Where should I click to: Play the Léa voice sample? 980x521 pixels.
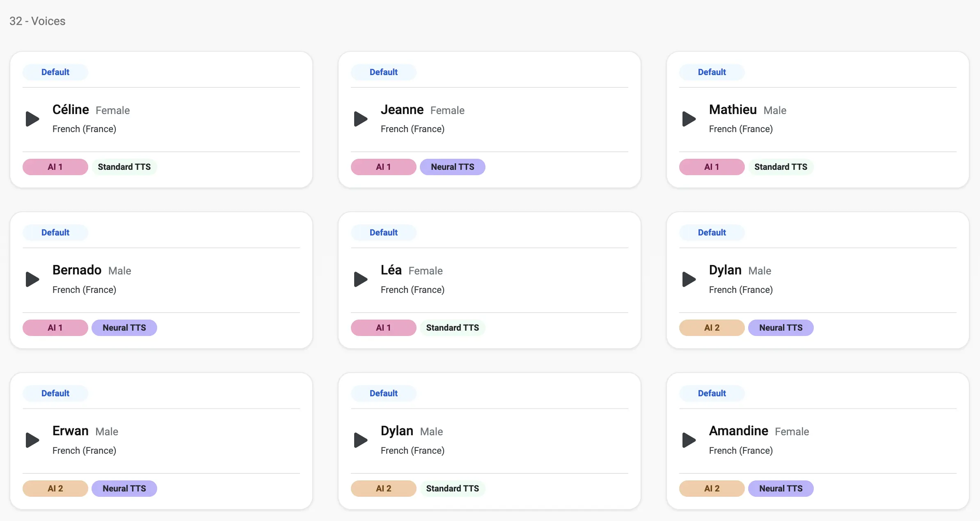(x=361, y=279)
